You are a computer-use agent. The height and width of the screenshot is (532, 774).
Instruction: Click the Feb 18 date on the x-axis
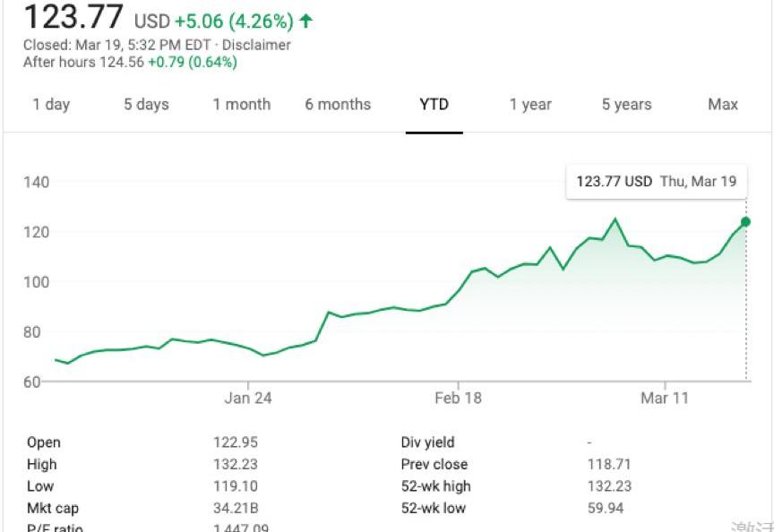(458, 398)
